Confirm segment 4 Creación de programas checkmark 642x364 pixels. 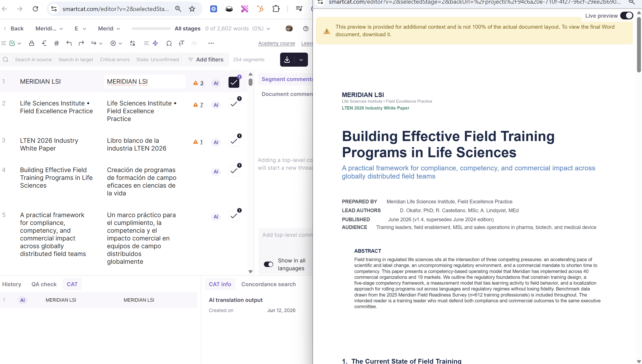234,171
